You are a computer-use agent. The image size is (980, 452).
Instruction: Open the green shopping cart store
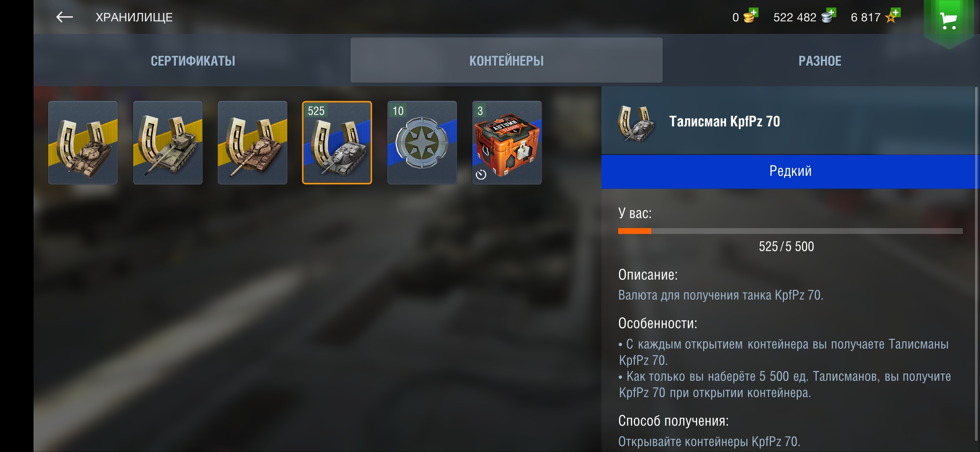pyautogui.click(x=948, y=20)
